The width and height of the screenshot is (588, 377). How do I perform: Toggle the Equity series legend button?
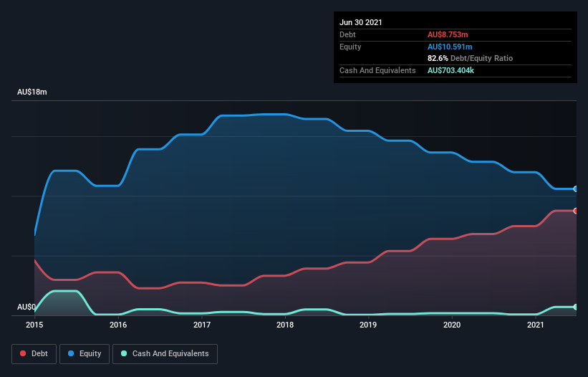point(85,354)
